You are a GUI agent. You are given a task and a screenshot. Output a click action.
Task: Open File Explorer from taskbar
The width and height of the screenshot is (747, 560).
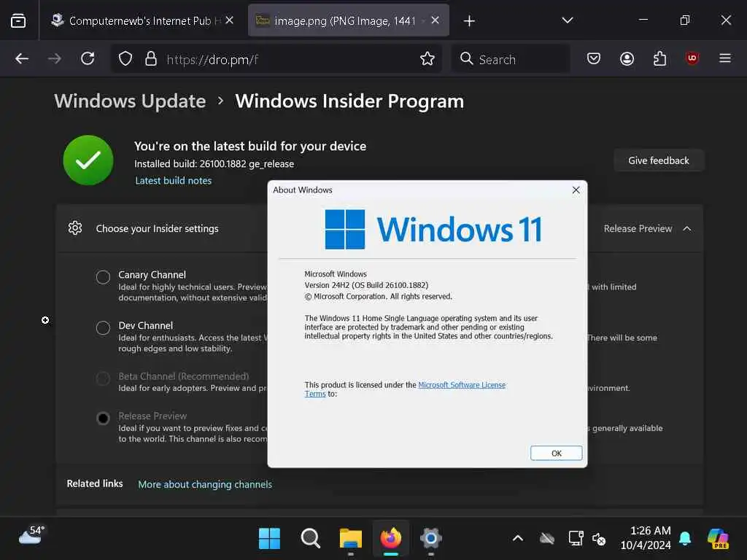tap(351, 538)
